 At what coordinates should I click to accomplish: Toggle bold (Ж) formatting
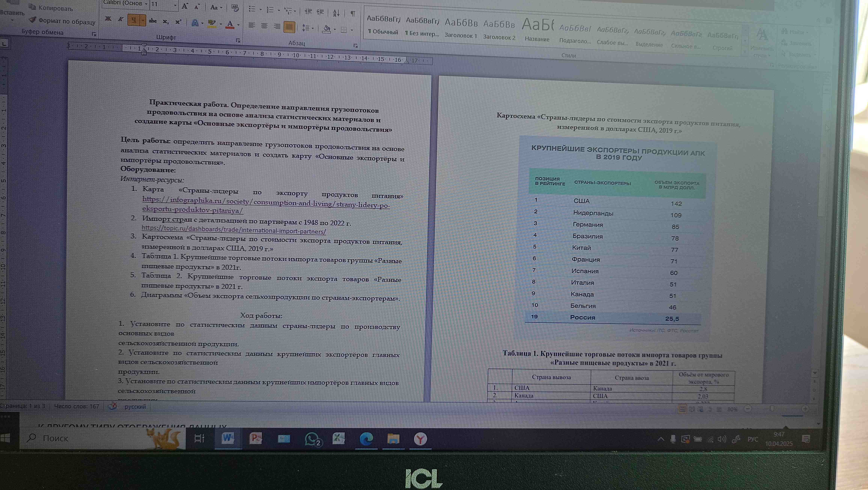click(108, 19)
